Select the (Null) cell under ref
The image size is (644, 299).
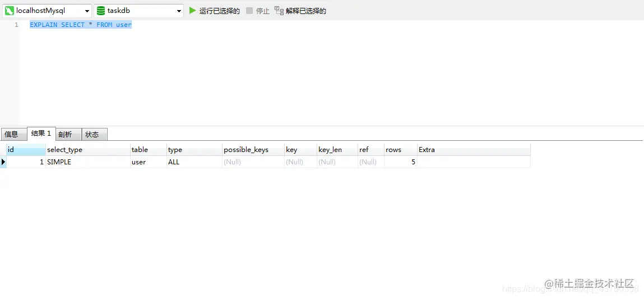(371, 162)
